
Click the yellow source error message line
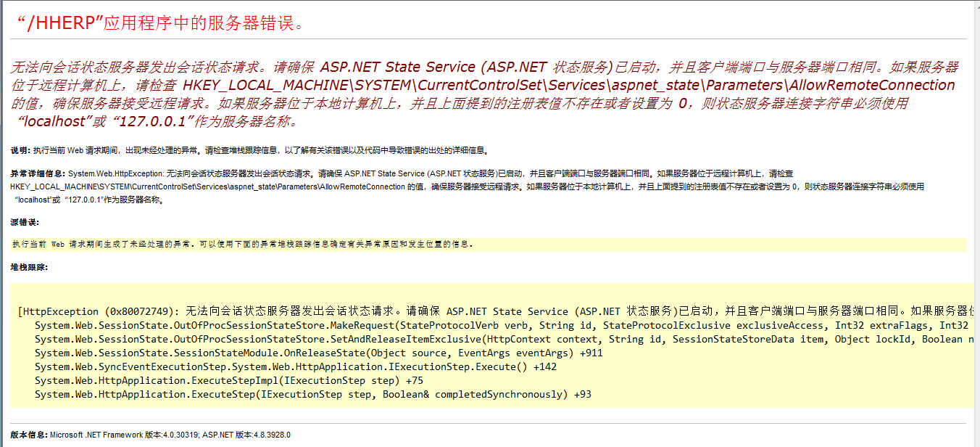488,245
